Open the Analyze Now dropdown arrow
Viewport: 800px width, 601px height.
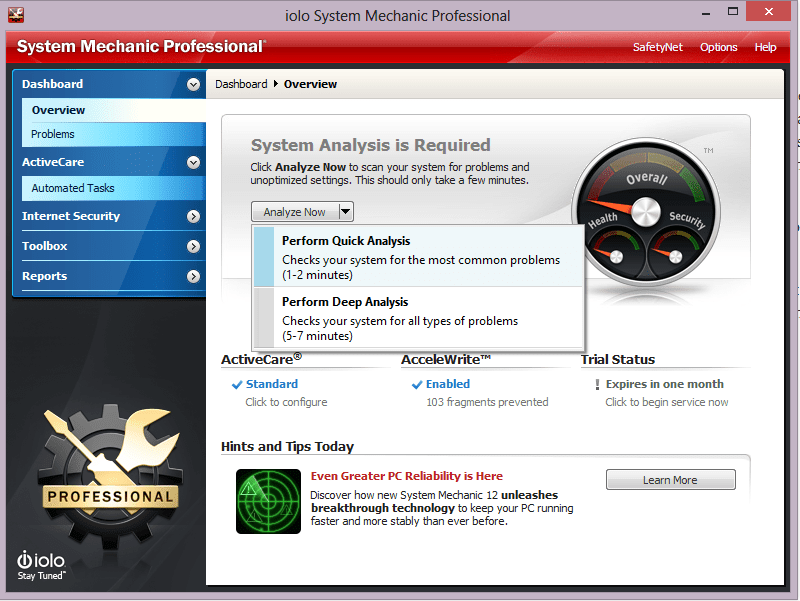coord(346,211)
